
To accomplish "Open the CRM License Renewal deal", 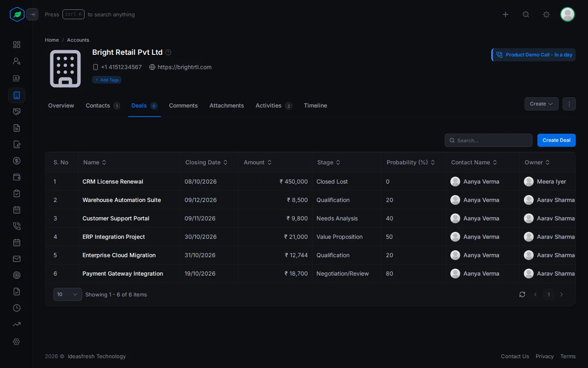I will click(113, 182).
